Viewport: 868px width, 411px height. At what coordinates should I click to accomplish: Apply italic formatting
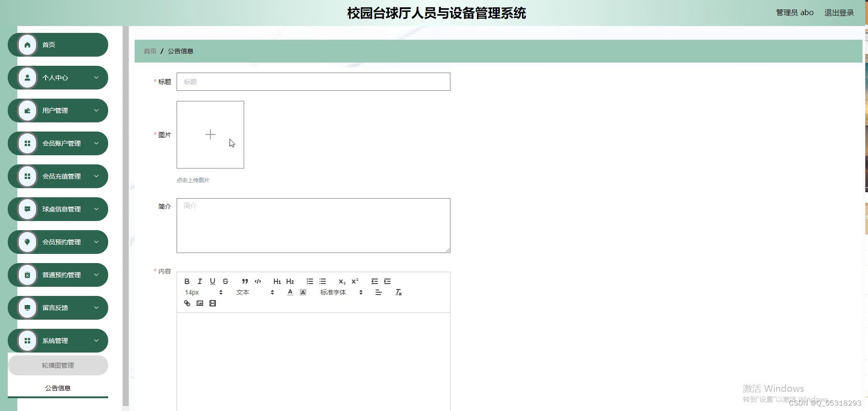[200, 281]
